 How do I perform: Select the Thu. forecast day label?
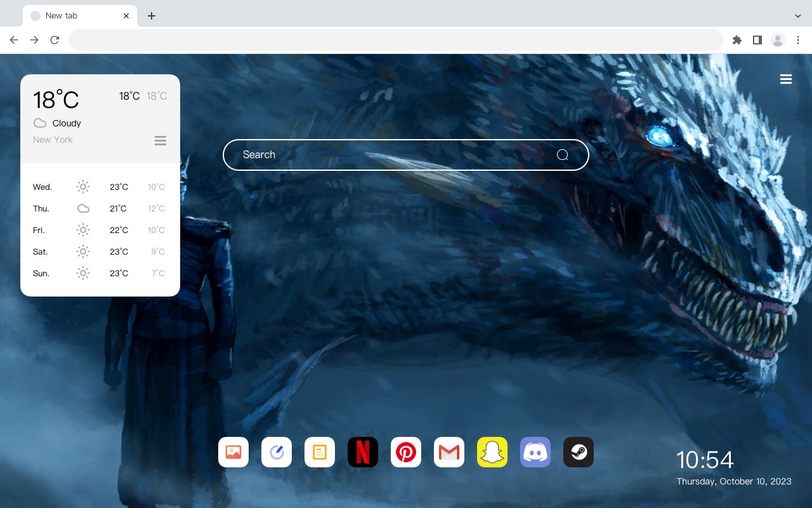coord(41,209)
